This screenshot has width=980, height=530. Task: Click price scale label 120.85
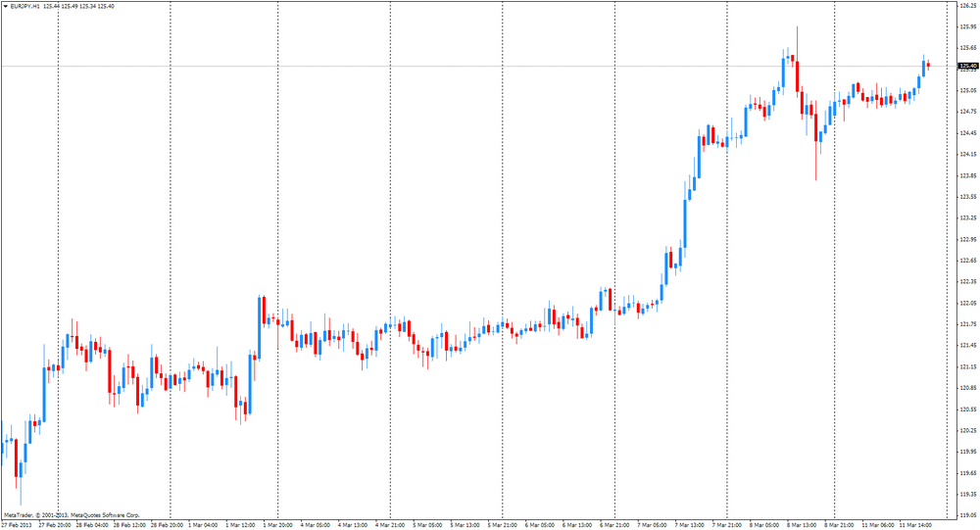click(x=968, y=388)
